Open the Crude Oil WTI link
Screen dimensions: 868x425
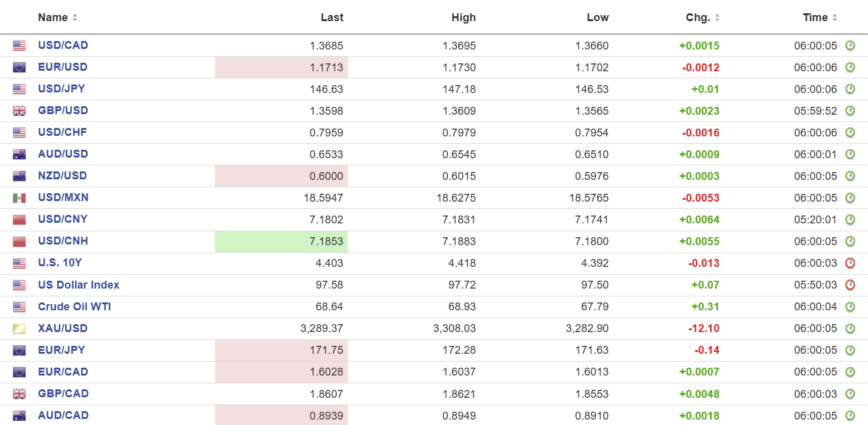pos(74,306)
